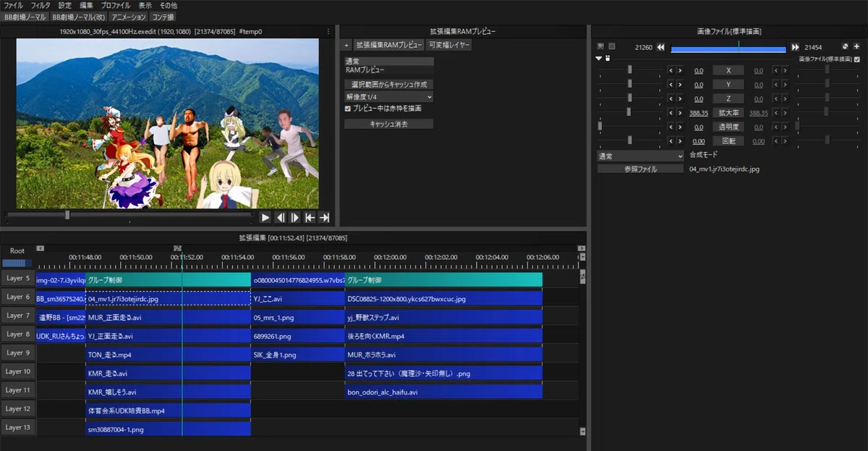Select the 04_mv1.jr7i3otejirdc.jpg timeline clip

[168, 298]
